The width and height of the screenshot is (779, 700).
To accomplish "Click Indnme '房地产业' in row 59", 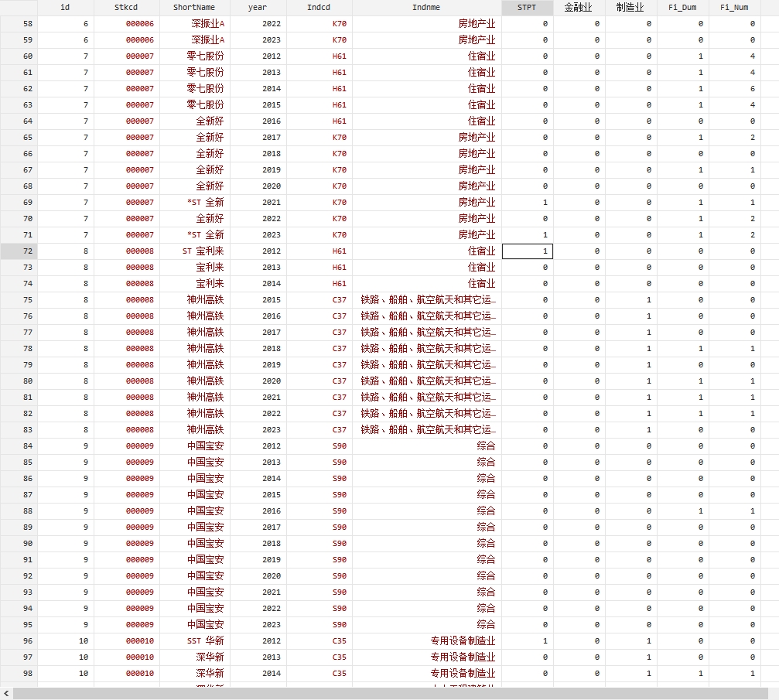I will pos(477,40).
